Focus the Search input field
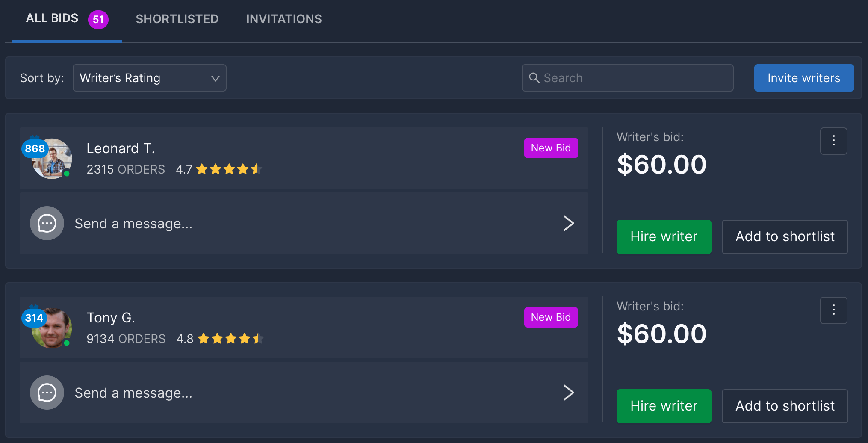Image resolution: width=868 pixels, height=443 pixels. [633, 78]
